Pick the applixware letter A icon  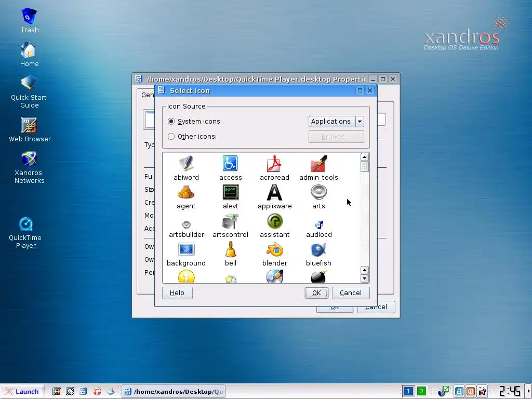274,192
